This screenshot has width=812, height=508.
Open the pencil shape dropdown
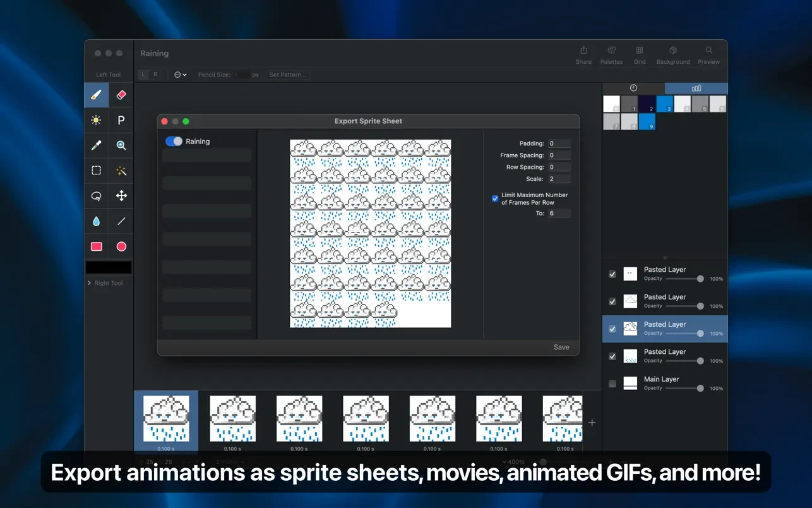pyautogui.click(x=180, y=75)
